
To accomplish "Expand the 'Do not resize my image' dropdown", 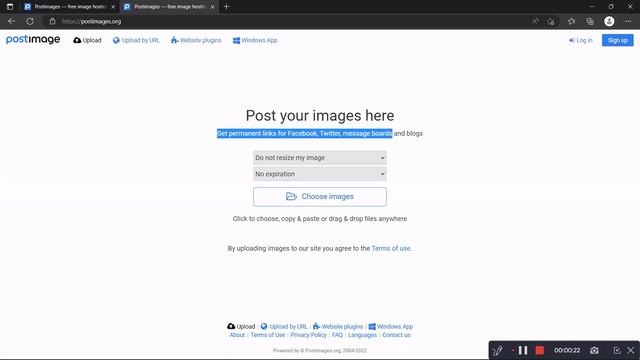I will tap(320, 158).
